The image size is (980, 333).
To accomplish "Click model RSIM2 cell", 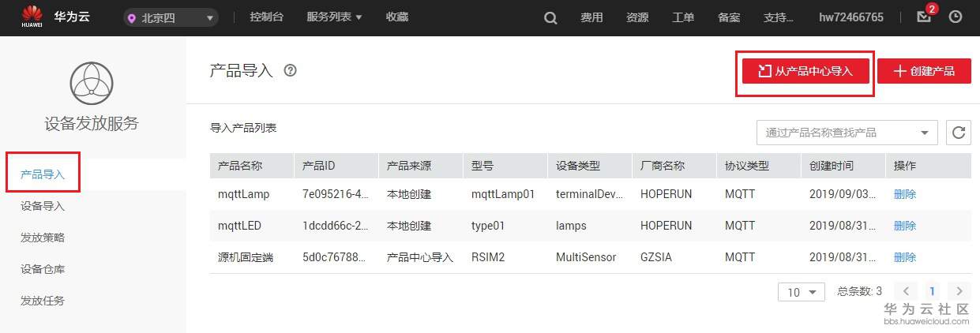I will 488,257.
